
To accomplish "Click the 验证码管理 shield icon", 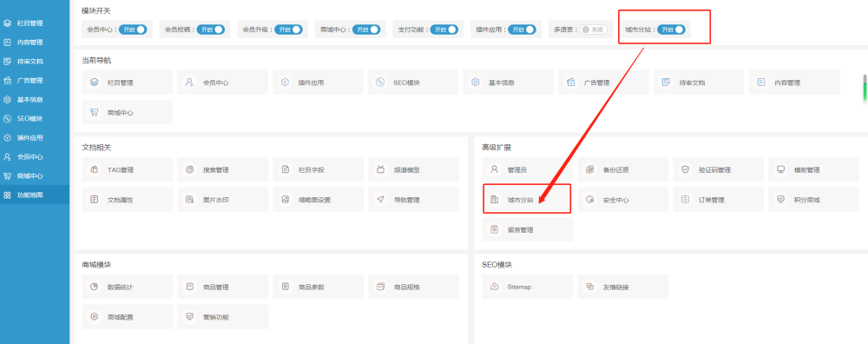I will [686, 169].
